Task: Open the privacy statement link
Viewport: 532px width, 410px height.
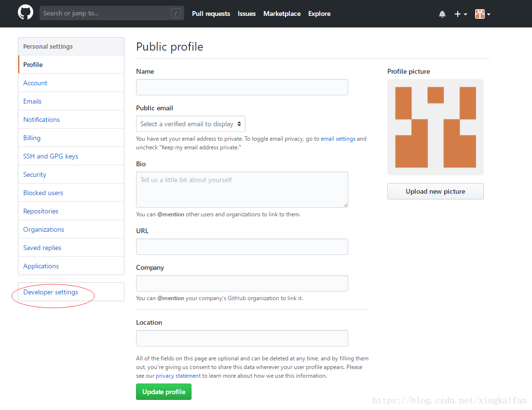Action: click(178, 376)
